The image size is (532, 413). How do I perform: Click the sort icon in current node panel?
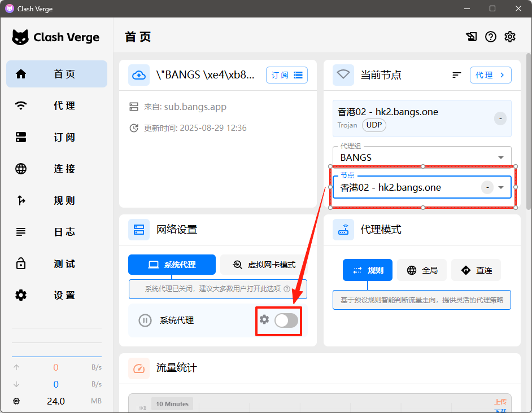pos(457,75)
